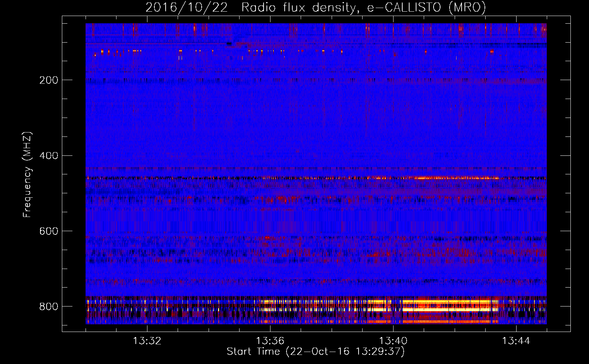Click the plot title 'Radio flux density, e-CALLISTO (MRO)'
The image size is (589, 364).
tap(364, 7)
